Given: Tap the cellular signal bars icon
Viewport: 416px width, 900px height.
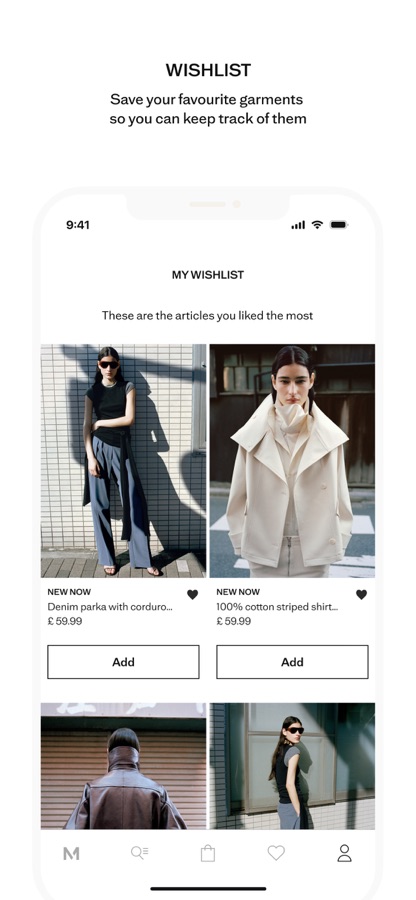Looking at the screenshot, I should (298, 226).
